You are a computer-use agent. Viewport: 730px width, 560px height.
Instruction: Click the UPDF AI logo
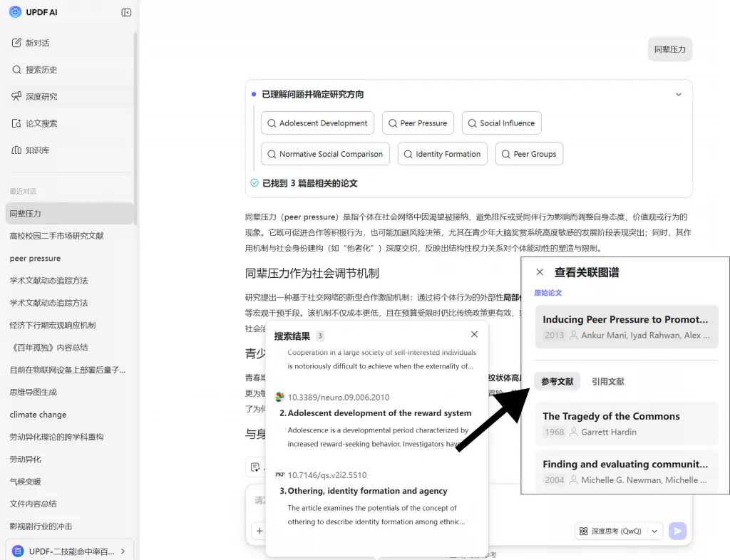(16, 12)
